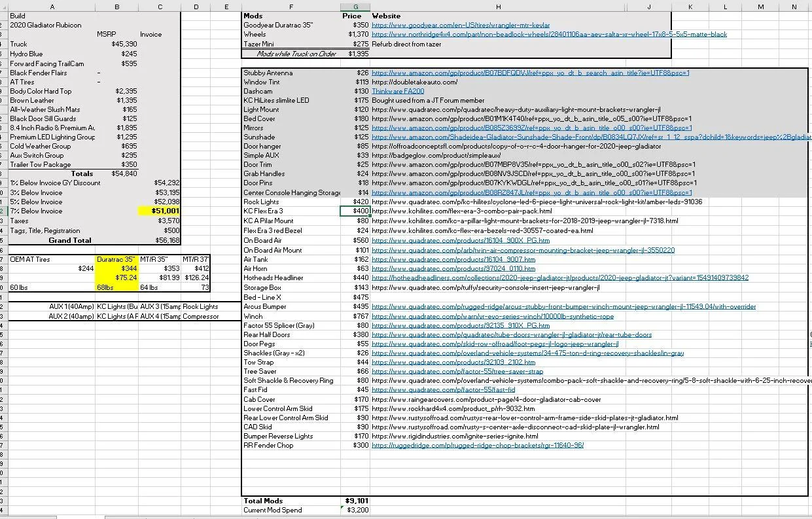Select the yellow 7% Below Invoice price cell
812x519 pixels.
(x=160, y=211)
